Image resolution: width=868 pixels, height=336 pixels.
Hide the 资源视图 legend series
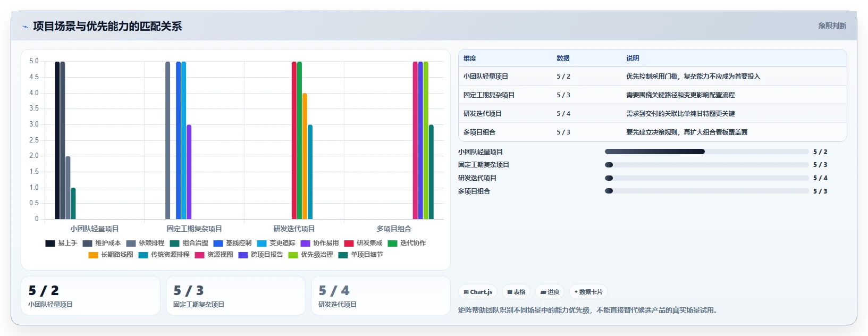click(214, 255)
